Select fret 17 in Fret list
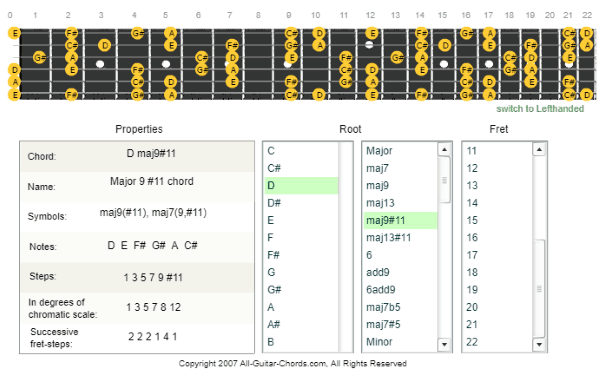Screen dimensions: 600x370 (x=498, y=255)
